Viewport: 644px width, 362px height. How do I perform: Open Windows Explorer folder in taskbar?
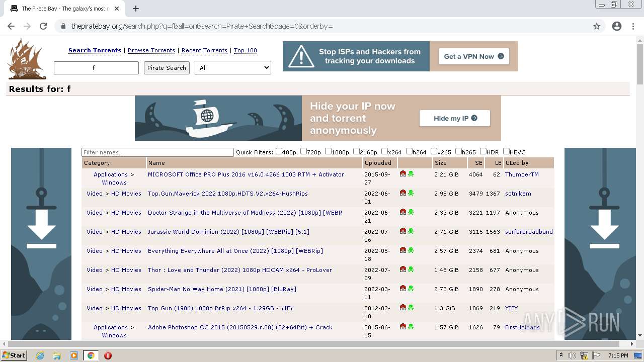pyautogui.click(x=57, y=355)
